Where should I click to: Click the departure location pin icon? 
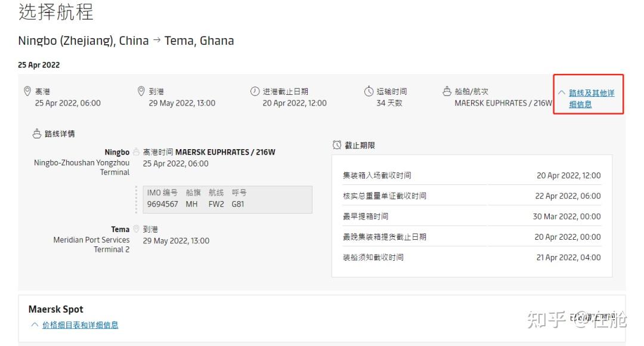[x=27, y=91]
